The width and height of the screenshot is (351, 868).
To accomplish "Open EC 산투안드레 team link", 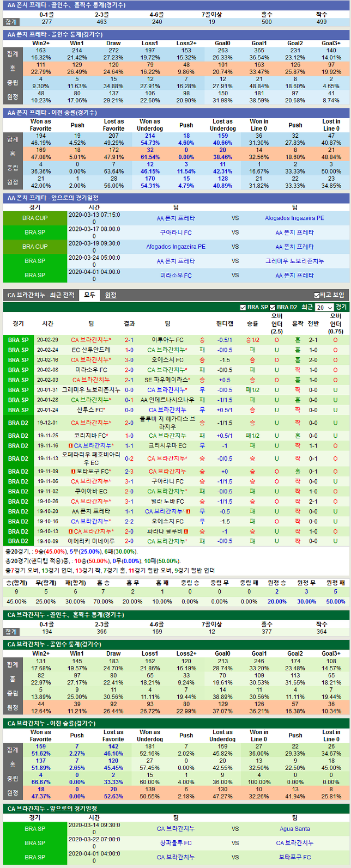I will [x=91, y=350].
